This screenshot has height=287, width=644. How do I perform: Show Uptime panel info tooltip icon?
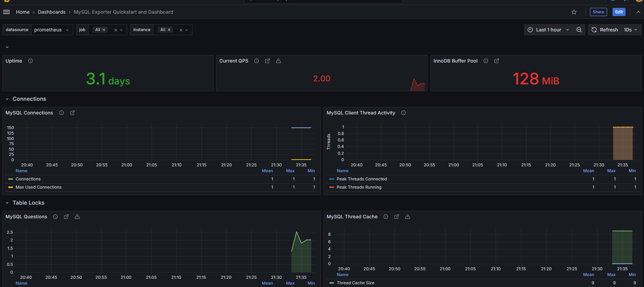pos(30,61)
